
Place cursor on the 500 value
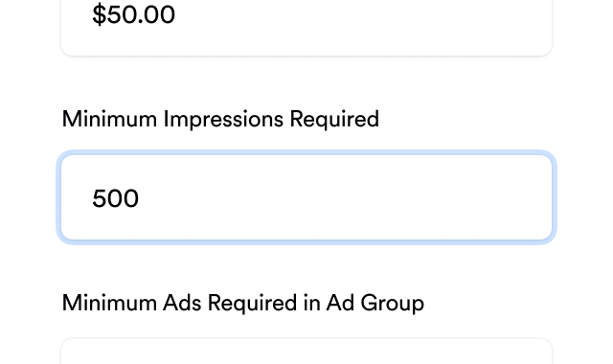pyautogui.click(x=115, y=198)
